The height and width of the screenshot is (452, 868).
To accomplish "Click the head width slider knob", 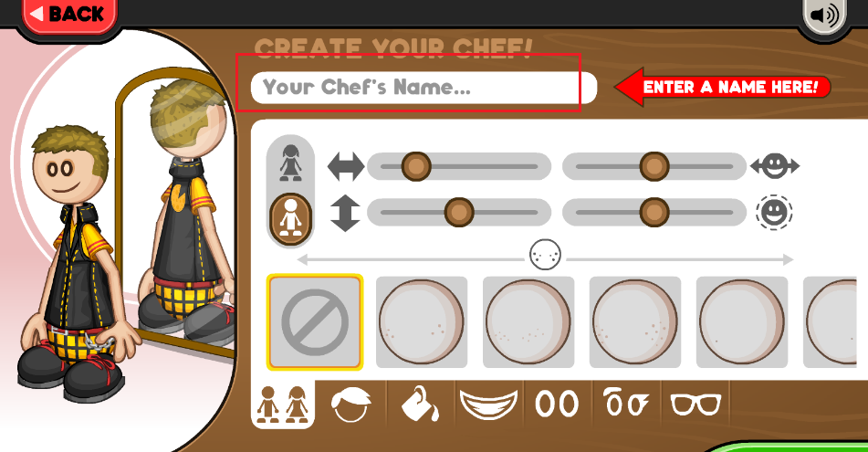I will (x=654, y=166).
